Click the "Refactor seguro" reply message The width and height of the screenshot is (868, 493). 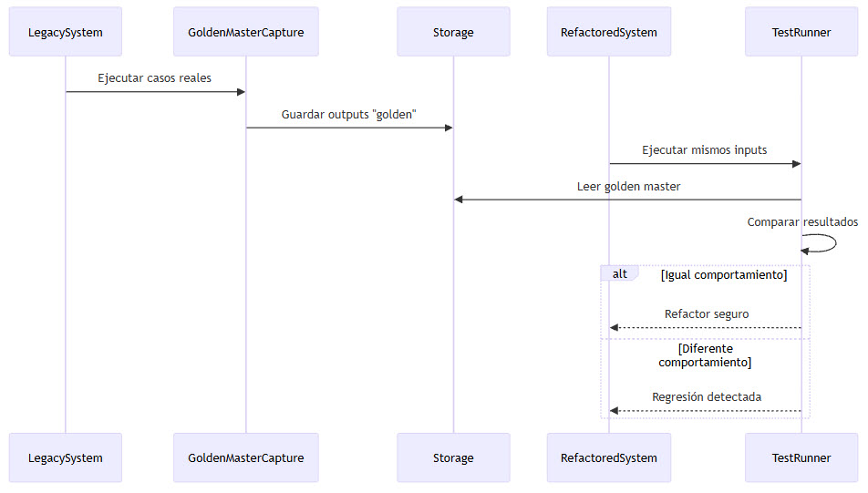[707, 314]
